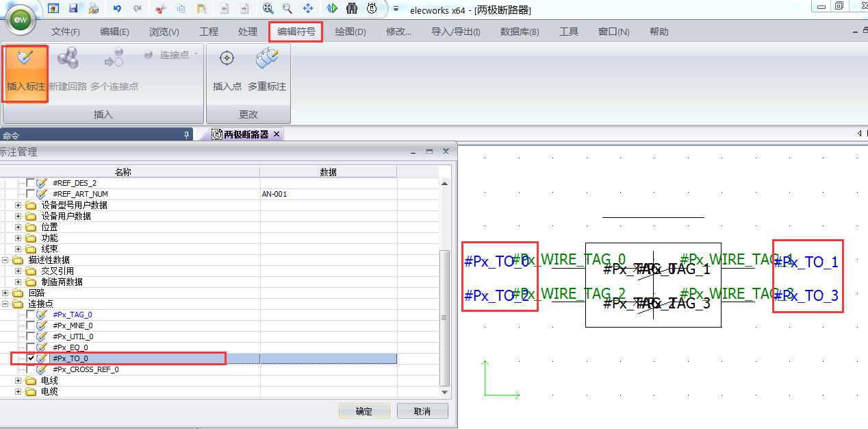The image size is (868, 429).
Task: Open the 编辑(E) menu
Action: point(114,32)
